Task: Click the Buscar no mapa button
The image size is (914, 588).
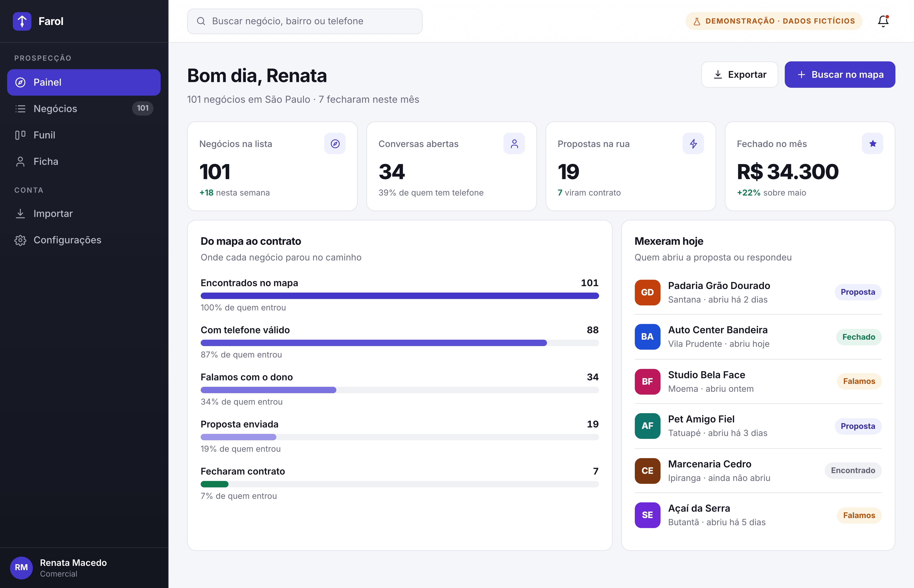Action: coord(840,74)
